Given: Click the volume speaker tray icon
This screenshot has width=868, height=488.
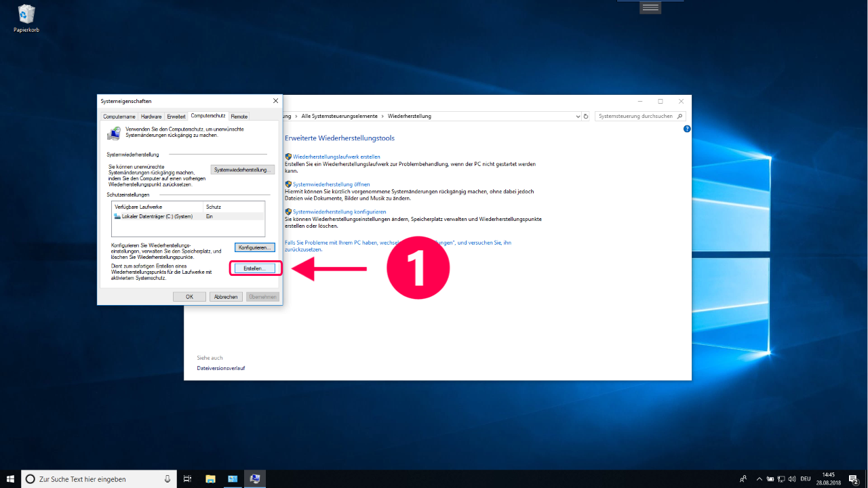Looking at the screenshot, I should pos(793,479).
